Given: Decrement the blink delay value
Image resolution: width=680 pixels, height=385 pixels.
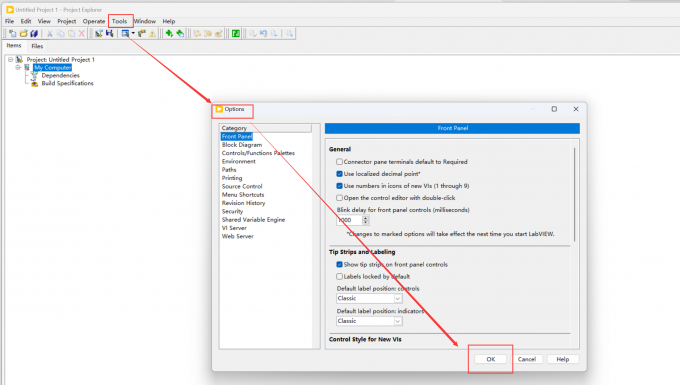Looking at the screenshot, I should click(366, 222).
